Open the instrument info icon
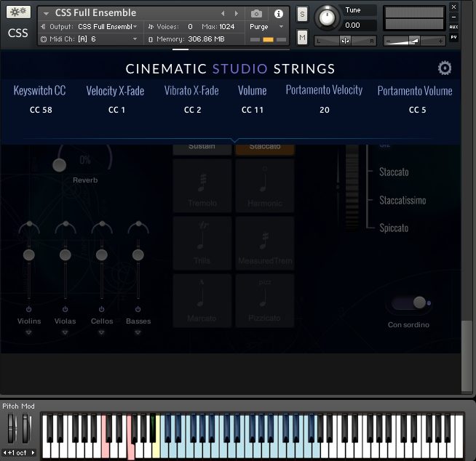 point(278,14)
